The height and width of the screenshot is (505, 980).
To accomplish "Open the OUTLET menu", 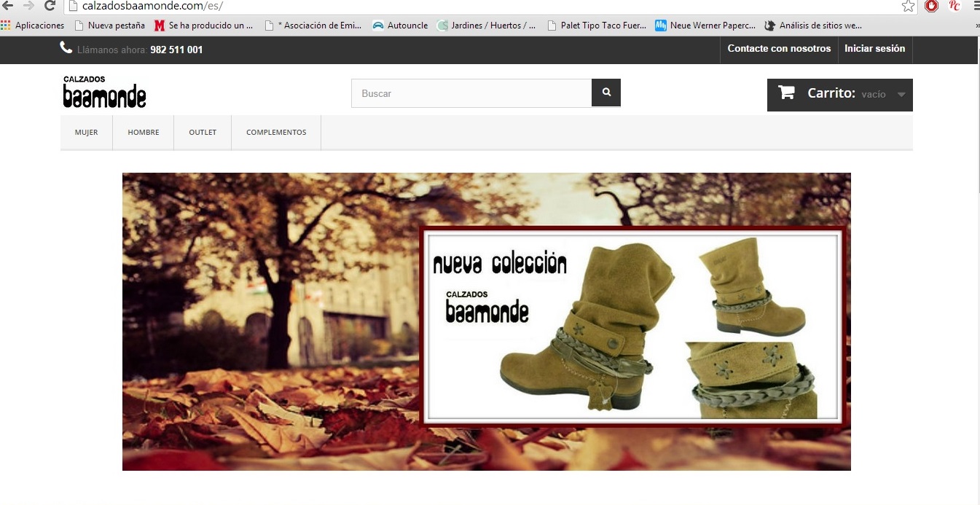I will tap(203, 133).
